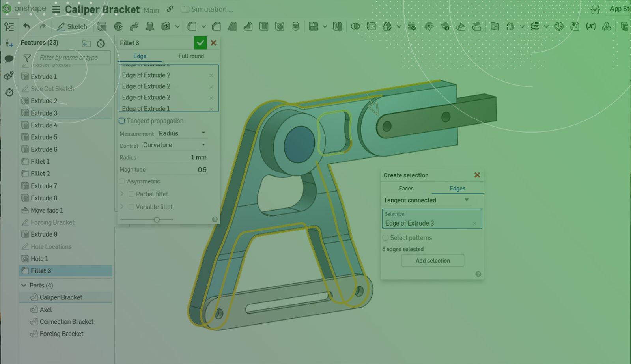
Task: Open the Measurement Radius dropdown
Action: 182,133
